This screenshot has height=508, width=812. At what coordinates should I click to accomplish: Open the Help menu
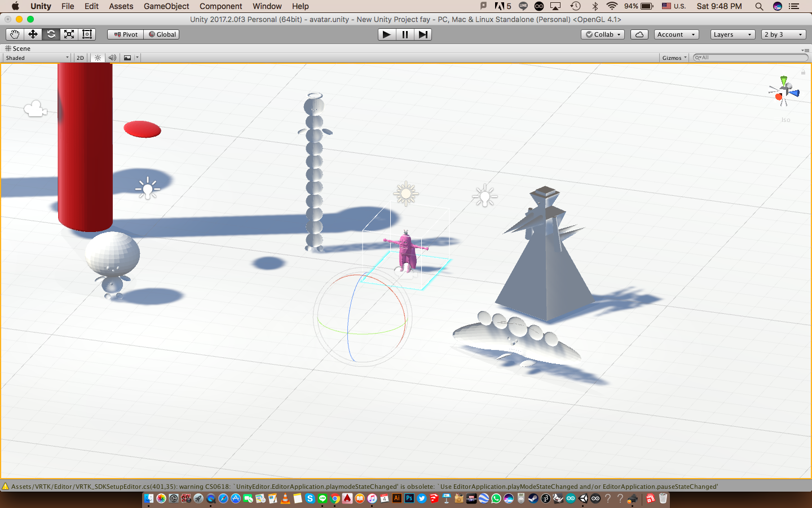click(300, 6)
